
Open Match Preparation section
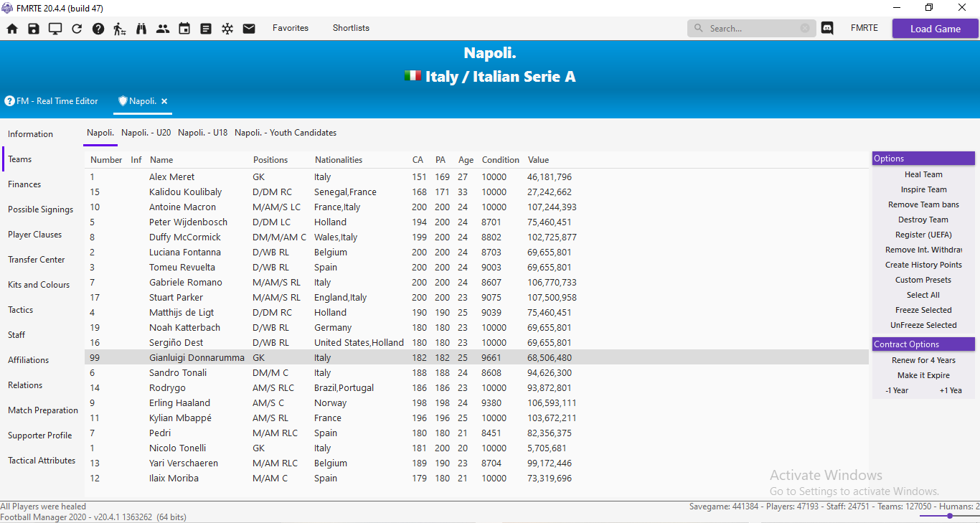[43, 410]
